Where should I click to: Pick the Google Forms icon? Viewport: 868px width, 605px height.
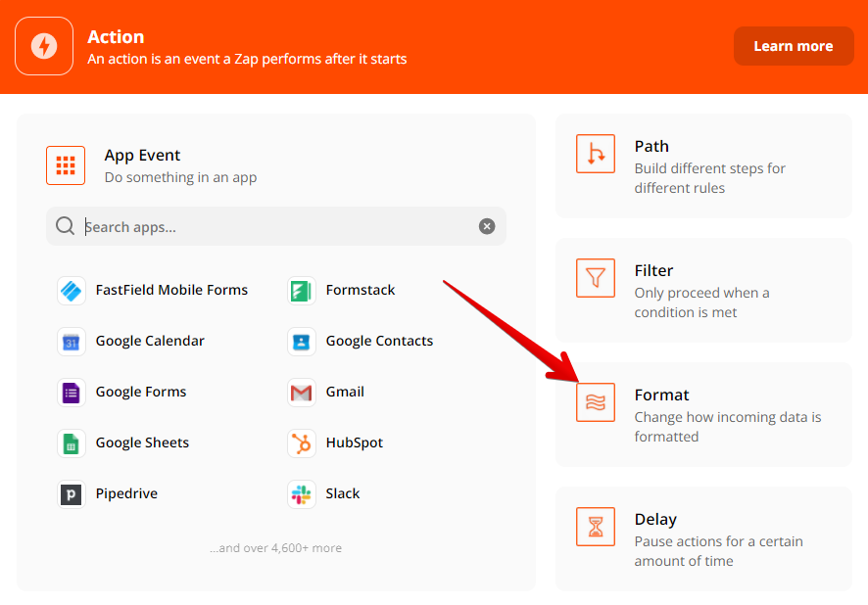[71, 393]
